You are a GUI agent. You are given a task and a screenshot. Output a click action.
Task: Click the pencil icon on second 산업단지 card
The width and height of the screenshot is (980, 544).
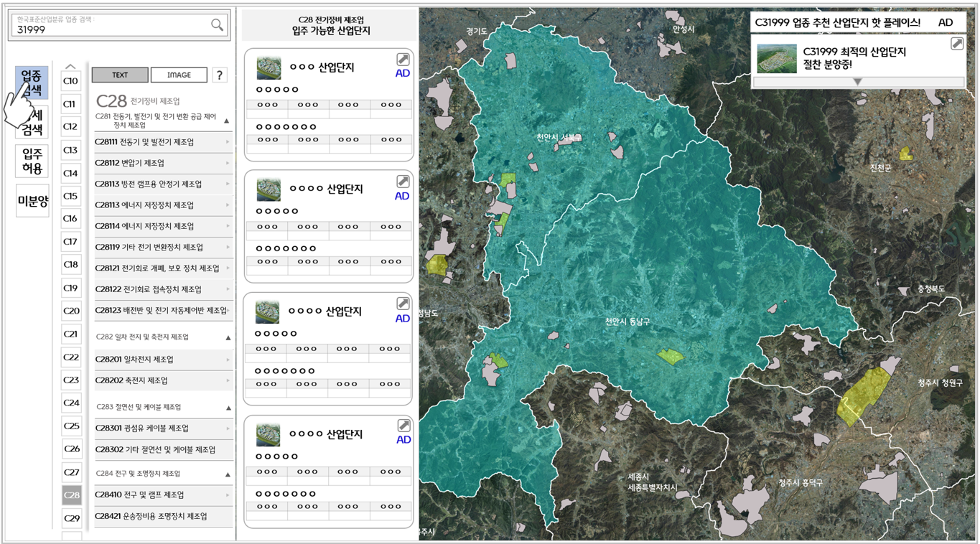tap(403, 182)
